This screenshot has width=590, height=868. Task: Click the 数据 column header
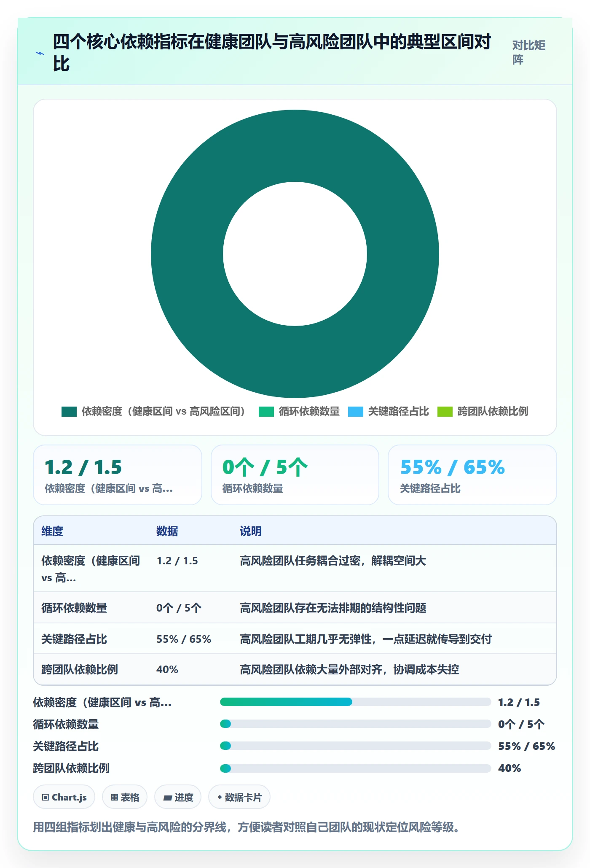point(167,531)
